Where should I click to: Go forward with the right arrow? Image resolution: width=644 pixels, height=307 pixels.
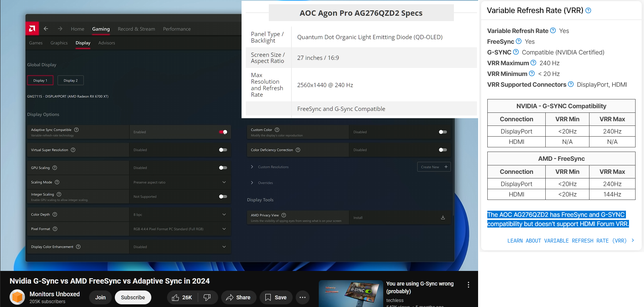(x=60, y=29)
